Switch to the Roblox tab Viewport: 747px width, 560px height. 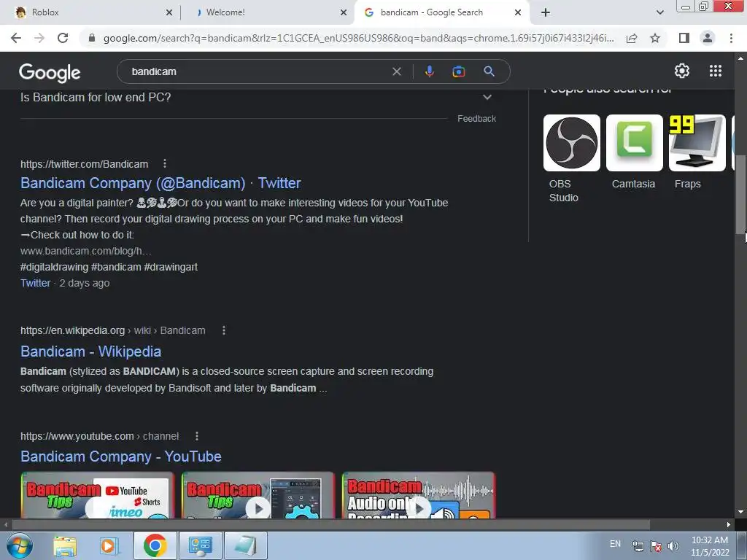pyautogui.click(x=90, y=12)
